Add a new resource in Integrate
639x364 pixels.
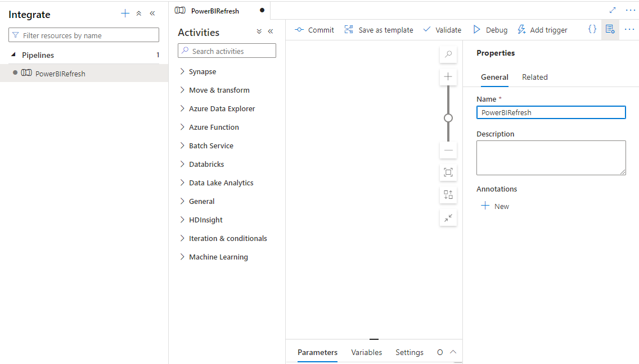[x=125, y=13]
